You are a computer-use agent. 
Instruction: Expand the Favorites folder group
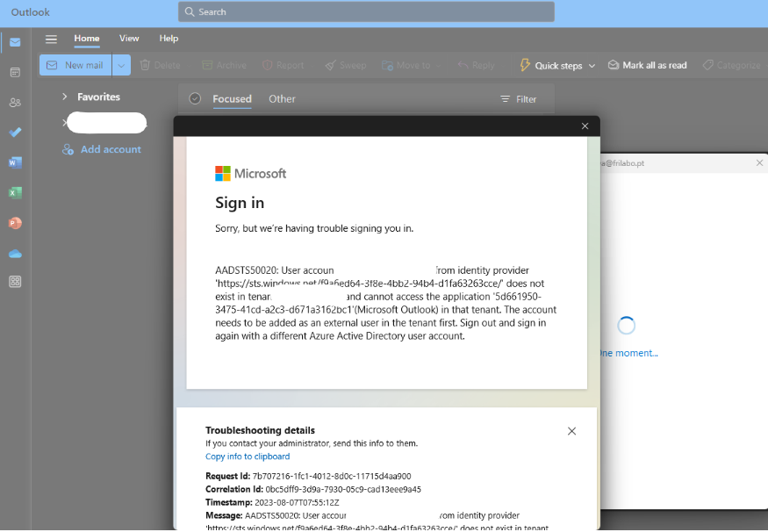pos(65,97)
